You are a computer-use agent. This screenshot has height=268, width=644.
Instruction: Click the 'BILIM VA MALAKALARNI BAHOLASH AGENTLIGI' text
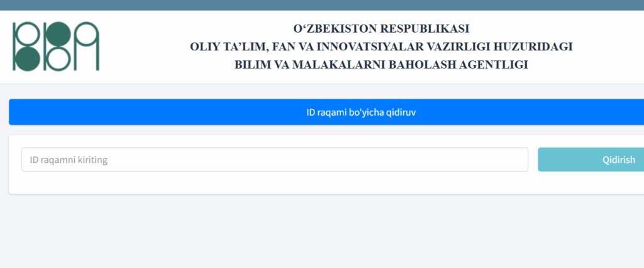point(381,65)
